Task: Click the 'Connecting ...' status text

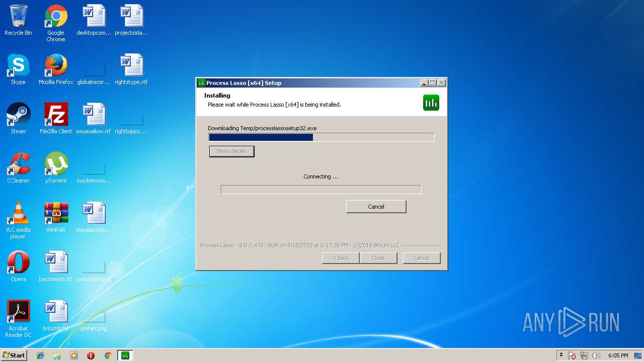Action: coord(321,176)
